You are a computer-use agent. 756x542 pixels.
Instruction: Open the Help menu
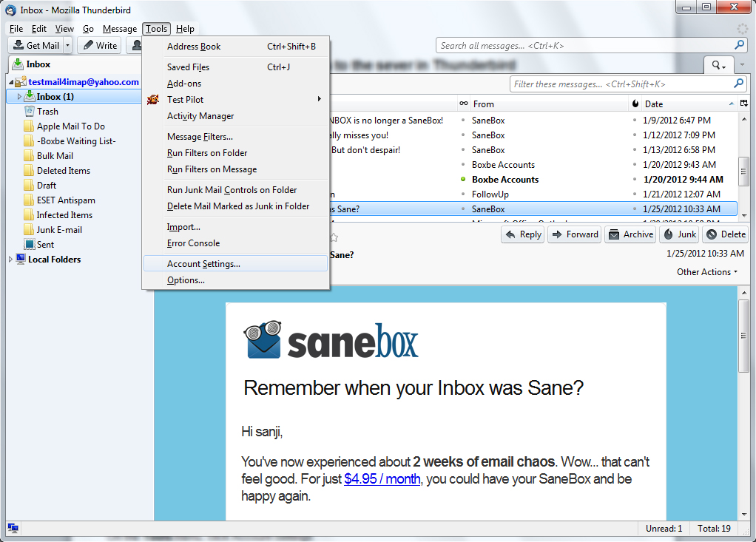coord(185,29)
